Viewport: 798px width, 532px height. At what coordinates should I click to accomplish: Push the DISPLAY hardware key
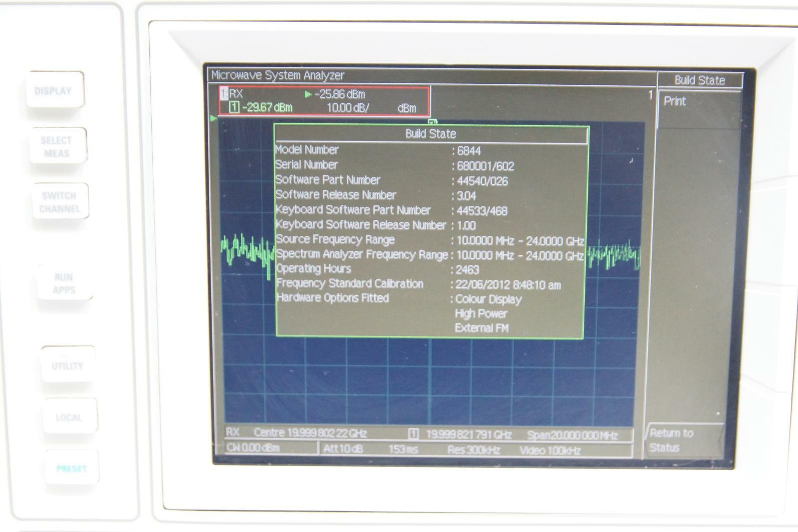coord(55,90)
